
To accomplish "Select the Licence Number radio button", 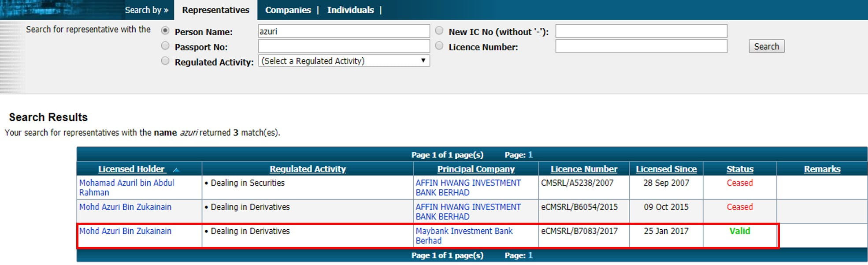I will [439, 46].
